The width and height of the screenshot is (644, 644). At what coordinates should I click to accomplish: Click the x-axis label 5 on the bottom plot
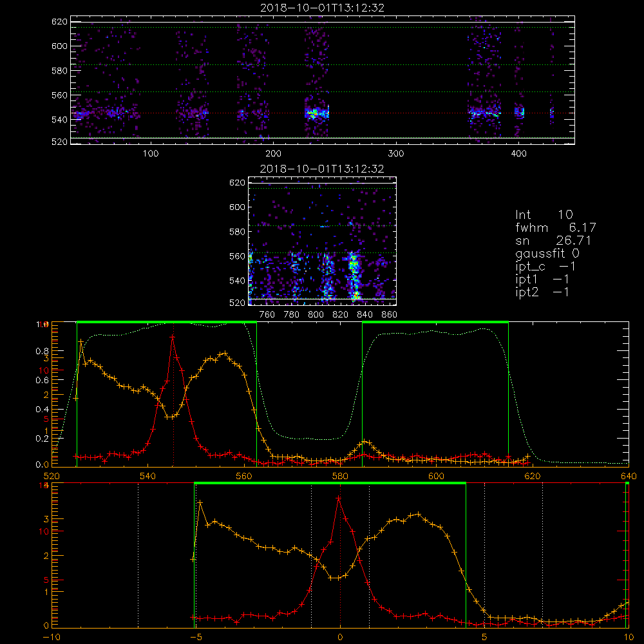484,637
